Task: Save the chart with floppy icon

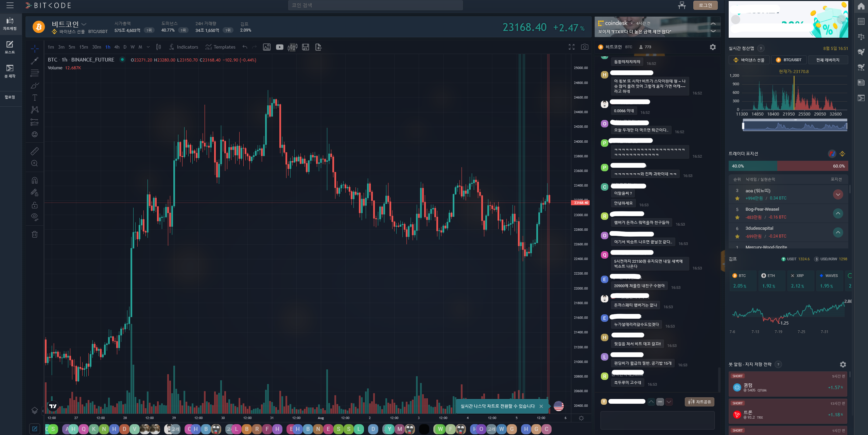Action: point(306,47)
